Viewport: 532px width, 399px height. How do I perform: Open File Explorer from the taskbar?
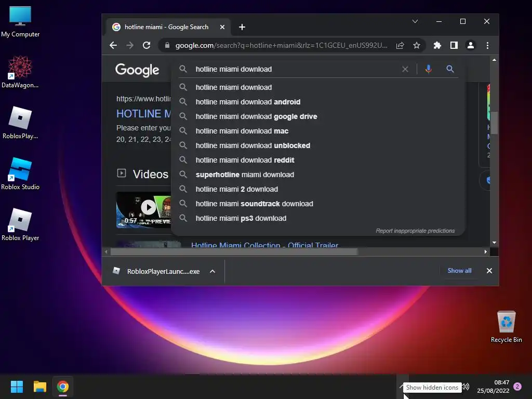[39, 387]
